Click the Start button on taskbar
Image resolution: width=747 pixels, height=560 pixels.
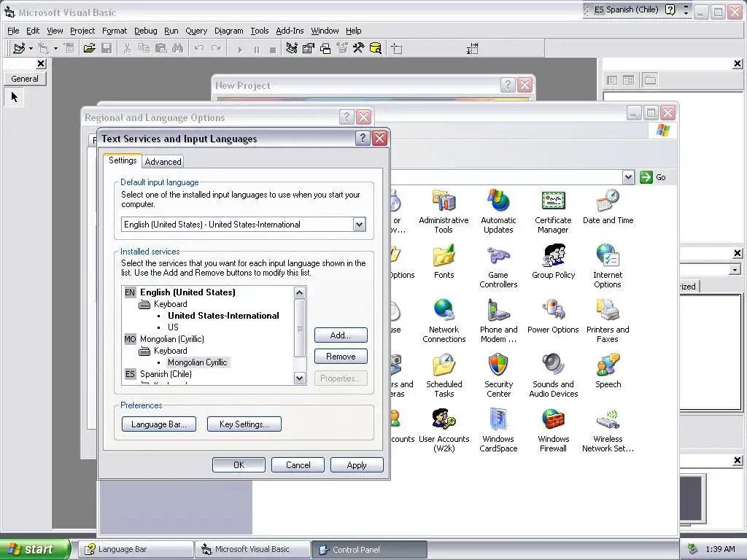pyautogui.click(x=34, y=550)
